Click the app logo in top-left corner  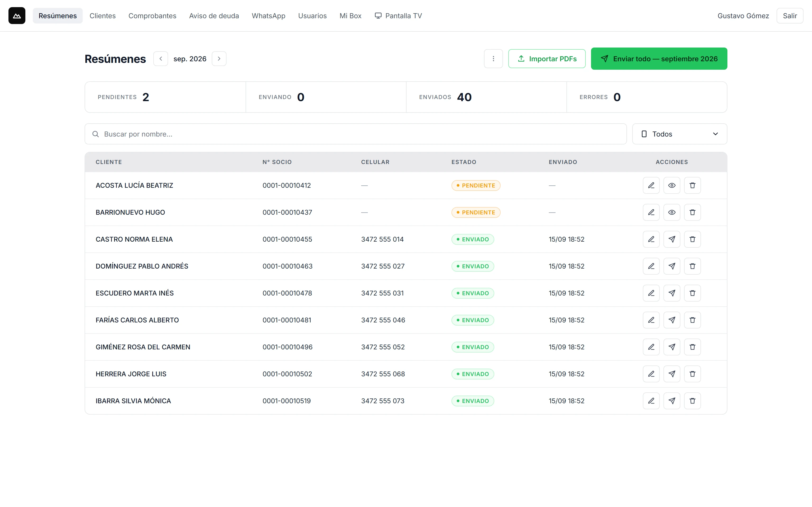coord(17,16)
